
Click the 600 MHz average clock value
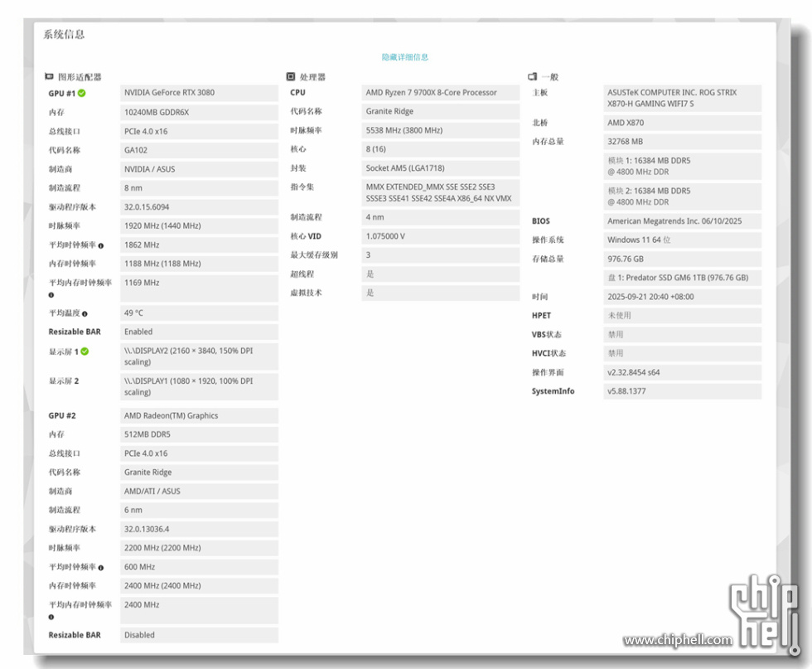click(x=200, y=567)
